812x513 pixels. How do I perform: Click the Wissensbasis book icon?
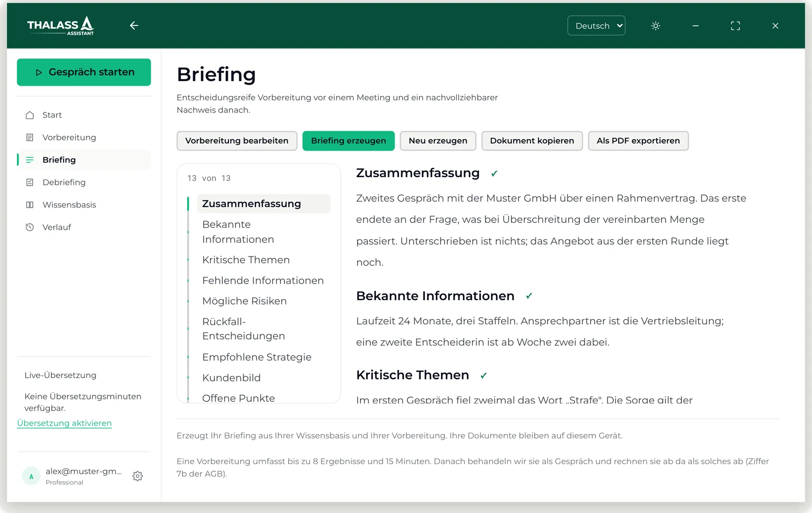click(29, 205)
